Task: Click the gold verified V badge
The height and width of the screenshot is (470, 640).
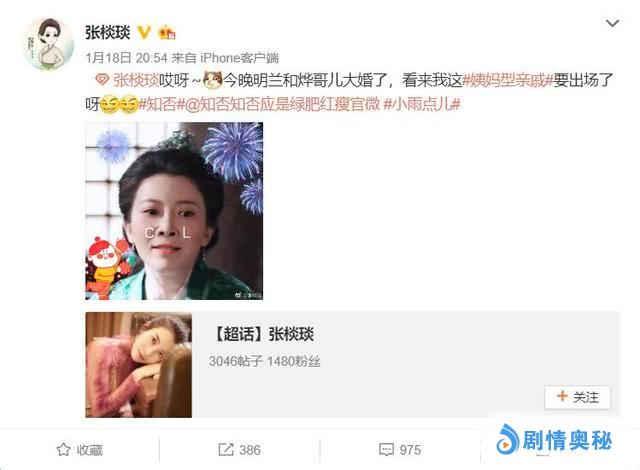Action: tap(144, 32)
